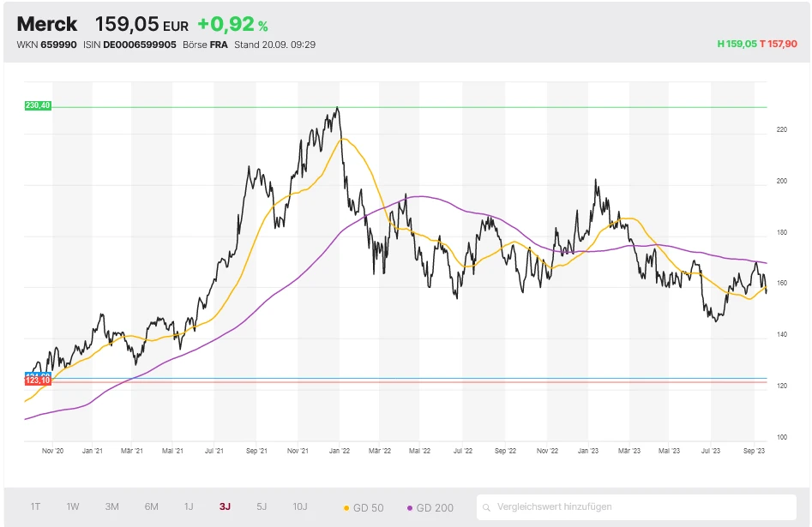Click the Merck stock title

pyautogui.click(x=47, y=24)
